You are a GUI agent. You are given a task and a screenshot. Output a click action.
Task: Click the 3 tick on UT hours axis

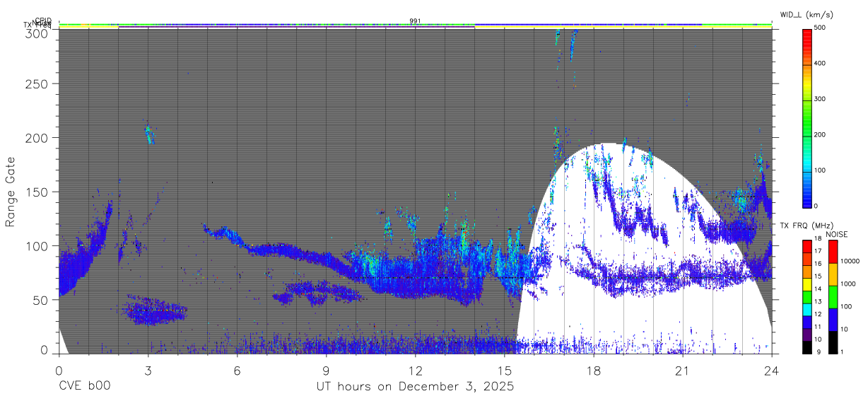pos(148,370)
